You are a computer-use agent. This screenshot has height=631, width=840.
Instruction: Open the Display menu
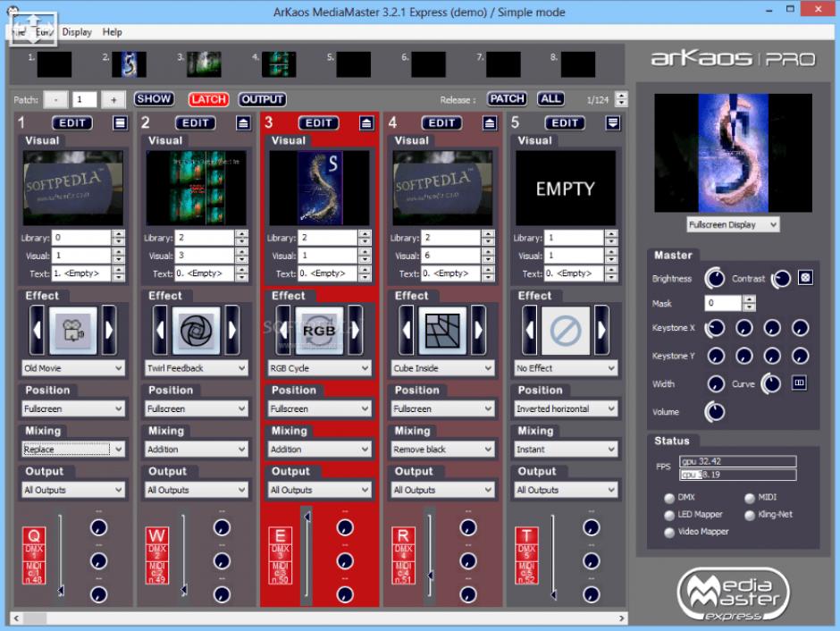[77, 32]
